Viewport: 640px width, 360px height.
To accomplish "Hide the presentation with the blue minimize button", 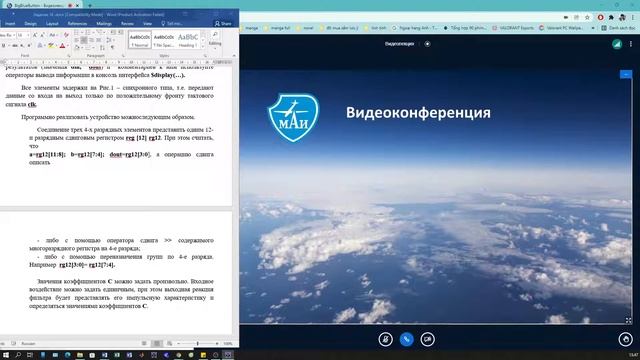I will point(626,74).
